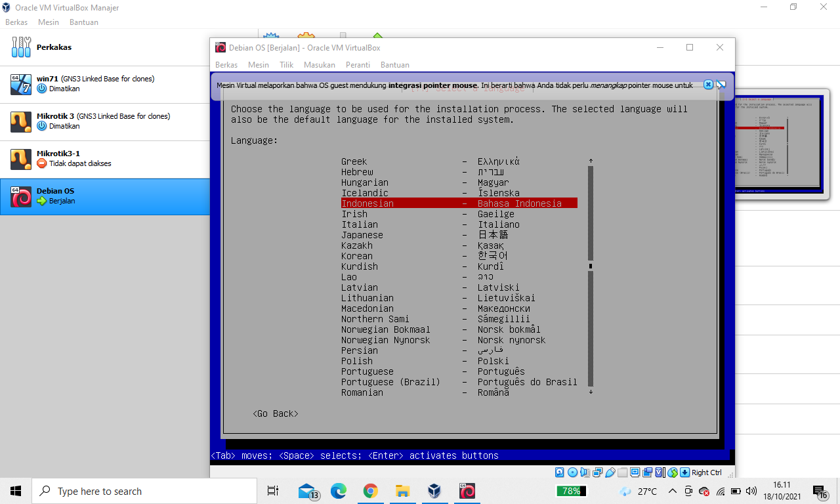Image resolution: width=840 pixels, height=504 pixels.
Task: Click the mouse integration status icon
Action: [x=672, y=472]
